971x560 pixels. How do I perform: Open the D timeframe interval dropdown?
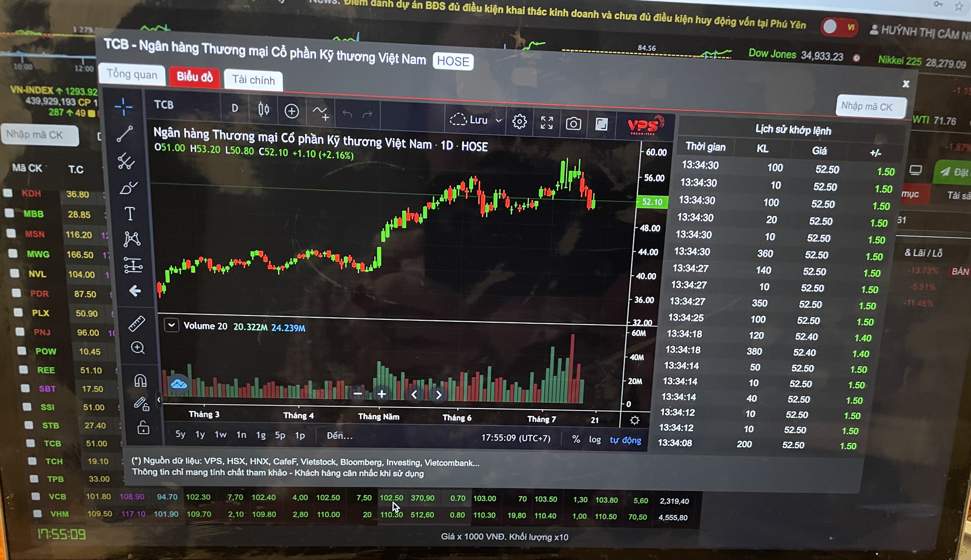pyautogui.click(x=235, y=108)
